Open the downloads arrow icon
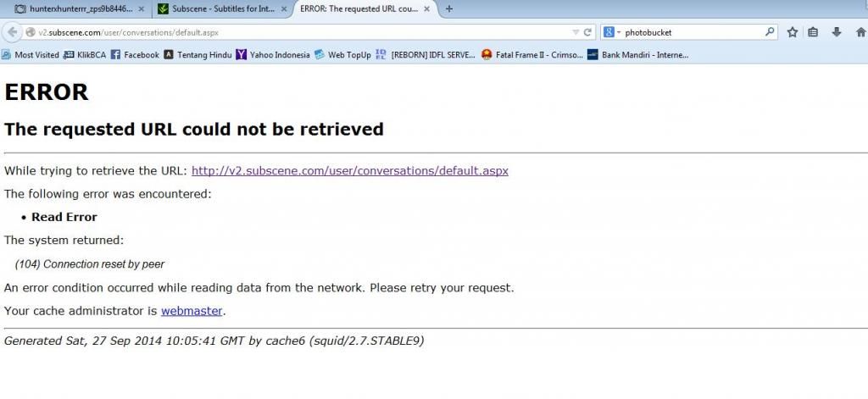868x399 pixels. [837, 32]
